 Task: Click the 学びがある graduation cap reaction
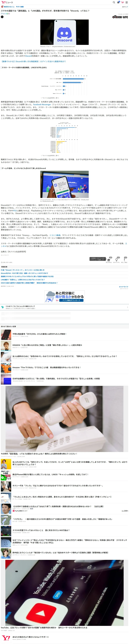[108, 260]
